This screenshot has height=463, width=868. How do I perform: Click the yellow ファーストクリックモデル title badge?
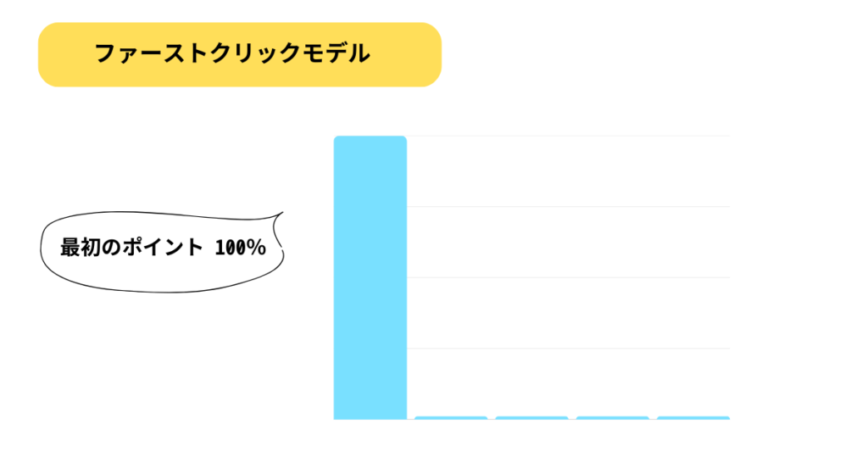click(240, 54)
